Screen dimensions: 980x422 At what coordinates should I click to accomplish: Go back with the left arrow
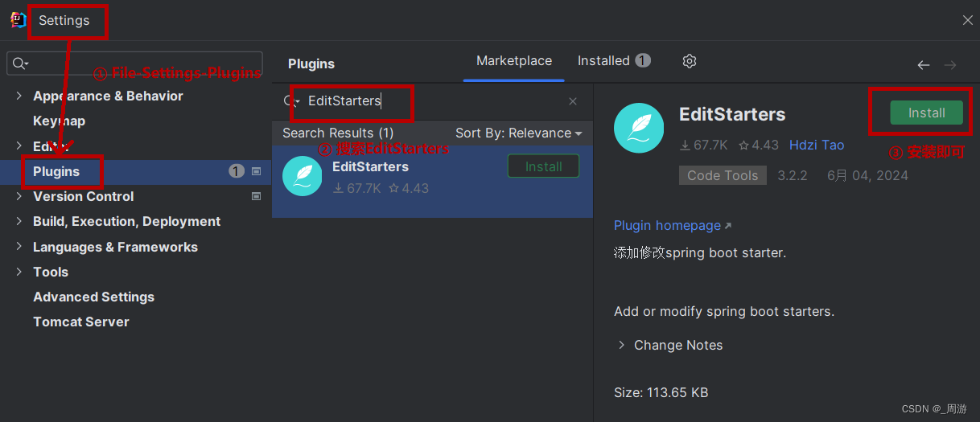924,65
